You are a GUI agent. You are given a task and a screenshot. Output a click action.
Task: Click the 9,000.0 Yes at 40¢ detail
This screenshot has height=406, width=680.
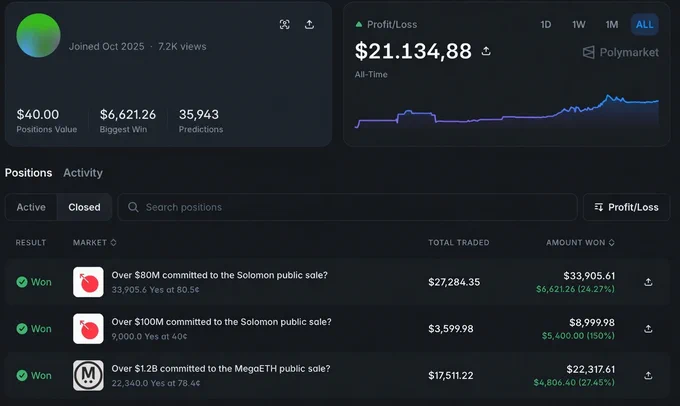(149, 337)
